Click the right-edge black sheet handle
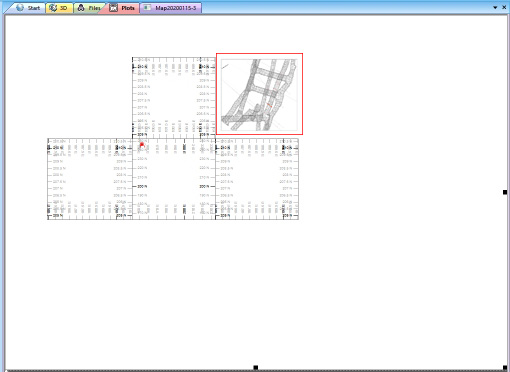The image size is (510, 372). [505, 192]
